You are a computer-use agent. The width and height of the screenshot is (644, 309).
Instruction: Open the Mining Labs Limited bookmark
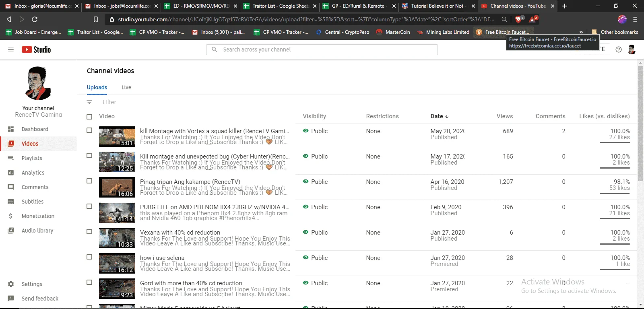pos(443,32)
